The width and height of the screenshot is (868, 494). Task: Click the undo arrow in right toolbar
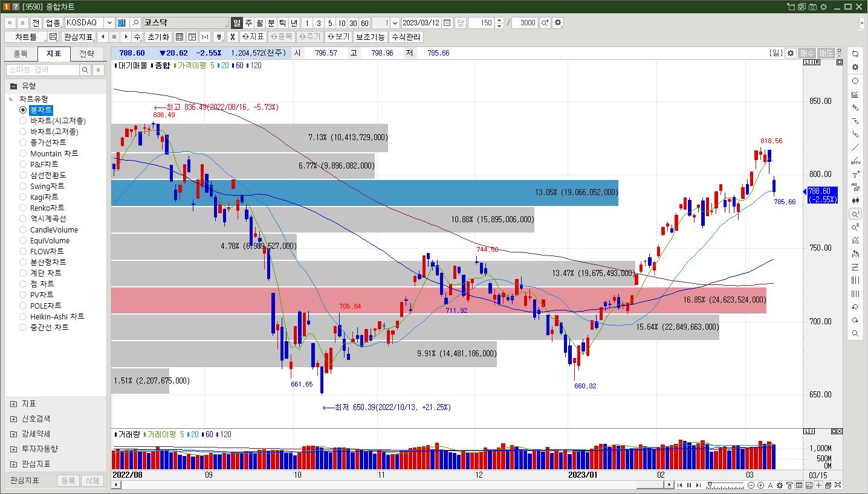[855, 307]
